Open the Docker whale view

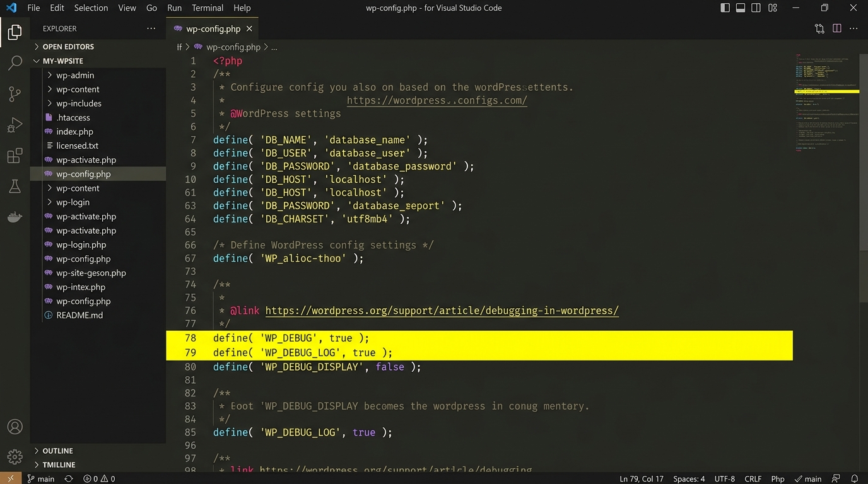15,217
